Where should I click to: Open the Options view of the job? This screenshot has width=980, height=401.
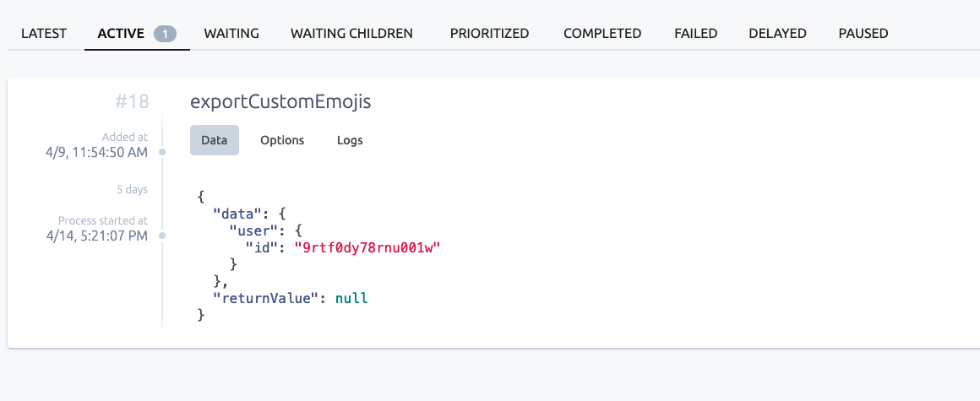pyautogui.click(x=282, y=140)
